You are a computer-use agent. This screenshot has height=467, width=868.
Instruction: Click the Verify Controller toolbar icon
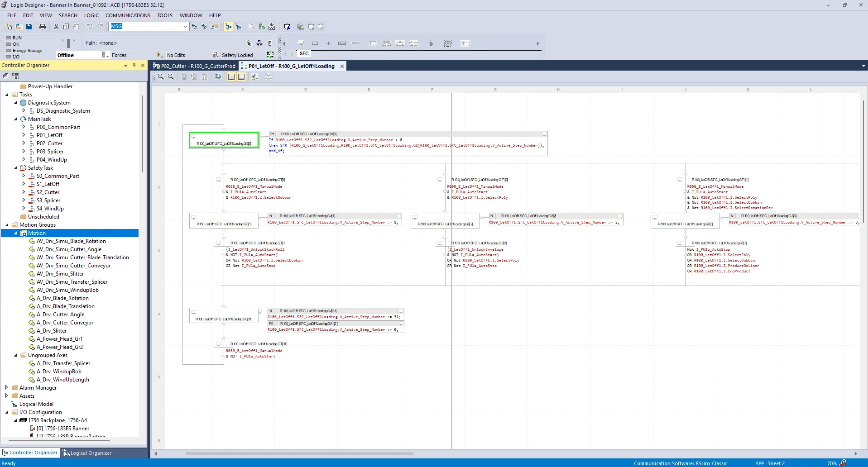pyautogui.click(x=262, y=27)
